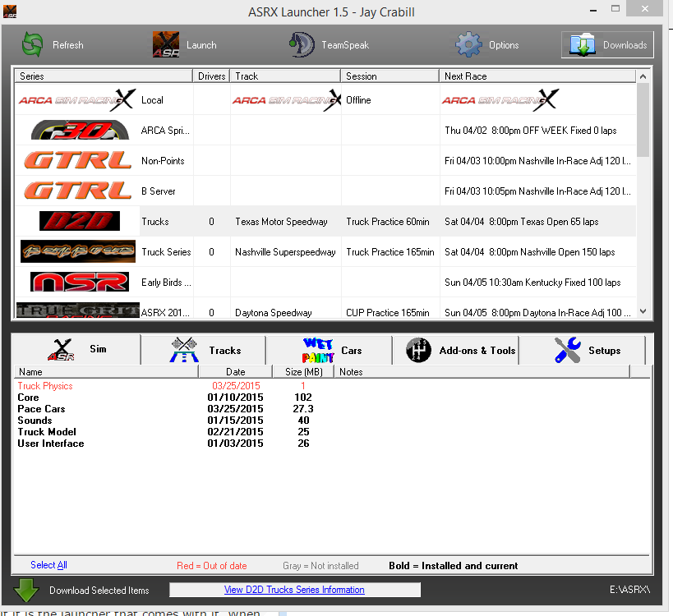Click the scrollbar down arrow

tap(644, 312)
